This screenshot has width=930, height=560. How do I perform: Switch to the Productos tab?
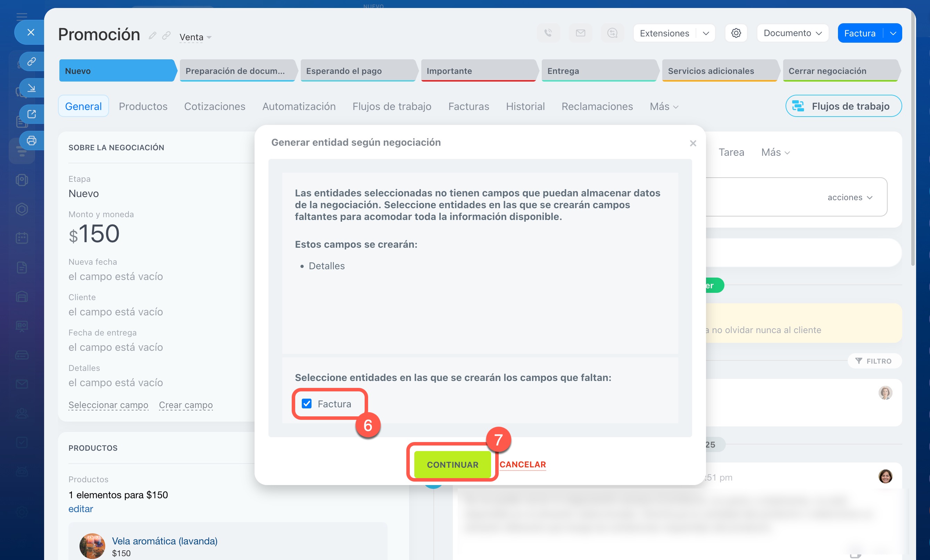pos(143,106)
